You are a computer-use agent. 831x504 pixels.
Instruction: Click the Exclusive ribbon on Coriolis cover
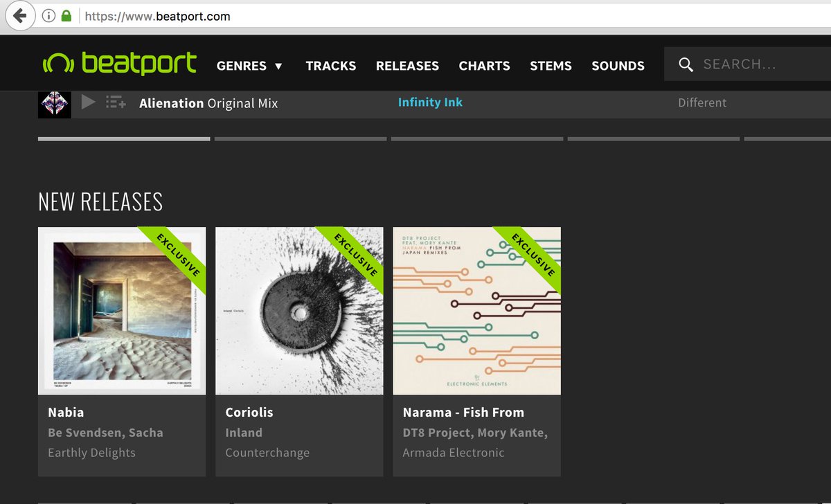pyautogui.click(x=355, y=255)
